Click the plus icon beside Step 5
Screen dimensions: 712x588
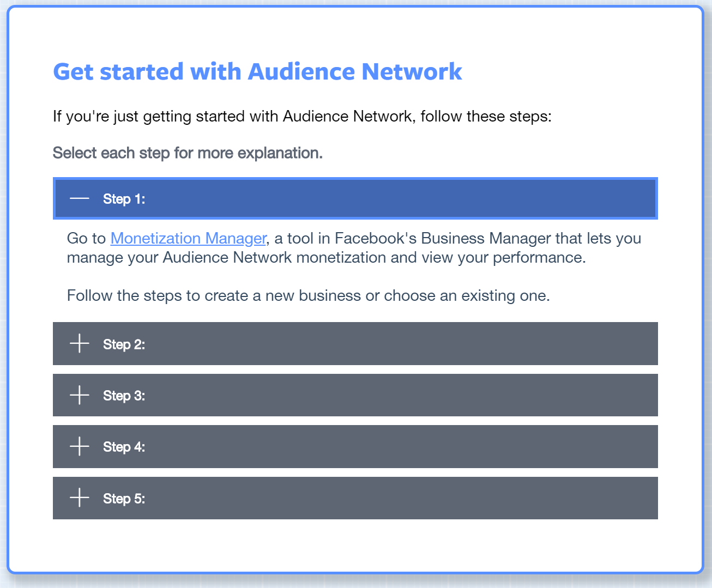(x=80, y=498)
